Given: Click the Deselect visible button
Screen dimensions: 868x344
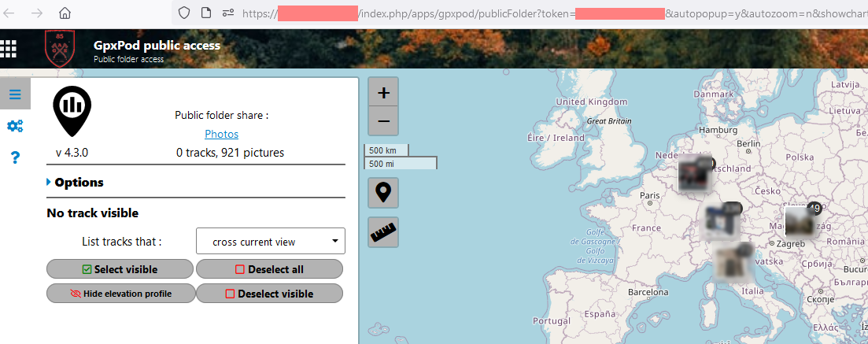Looking at the screenshot, I should coord(270,294).
